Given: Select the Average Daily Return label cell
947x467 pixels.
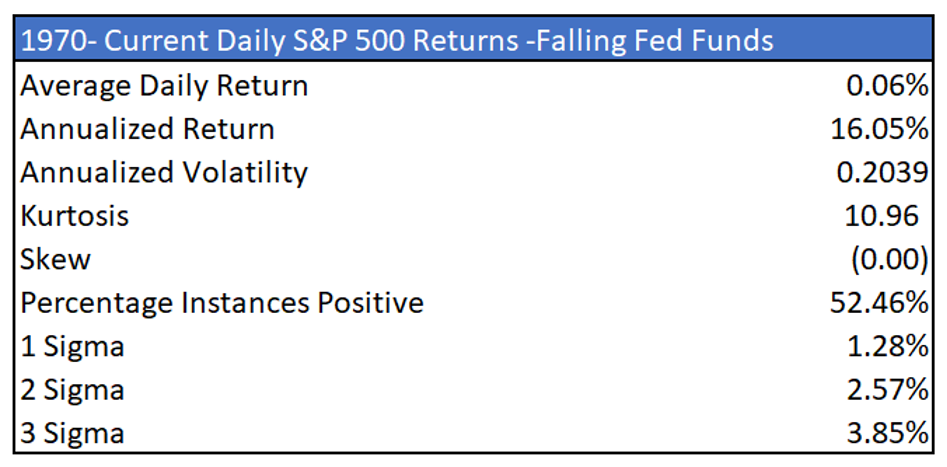Looking at the screenshot, I should (x=164, y=86).
